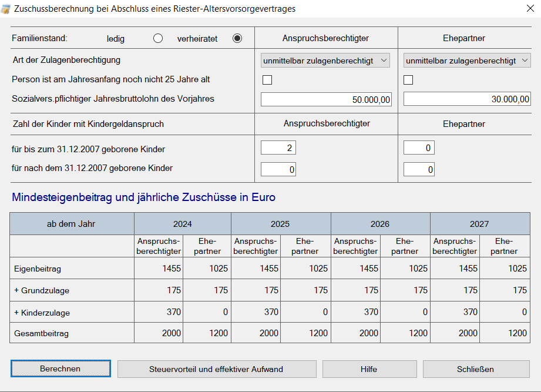Image resolution: width=541 pixels, height=392 pixels.
Task: Select the 'verheiratet' radio button
Action: click(x=237, y=39)
